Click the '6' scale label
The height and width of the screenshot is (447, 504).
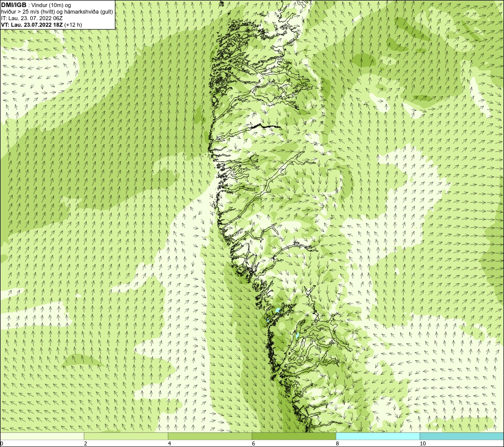tap(254, 444)
